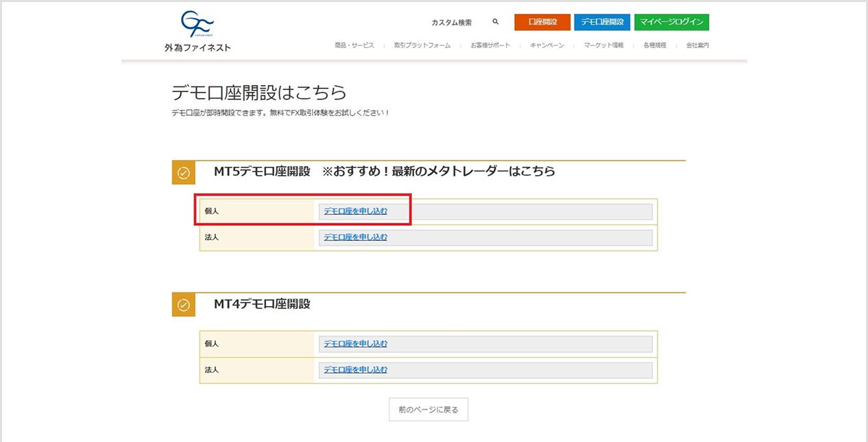The image size is (868, 442).
Task: Open the 各種規程 menu
Action: click(x=655, y=45)
